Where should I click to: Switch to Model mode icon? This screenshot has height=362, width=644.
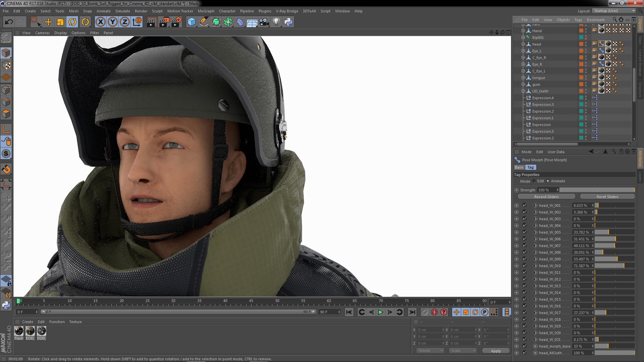pyautogui.click(x=6, y=53)
